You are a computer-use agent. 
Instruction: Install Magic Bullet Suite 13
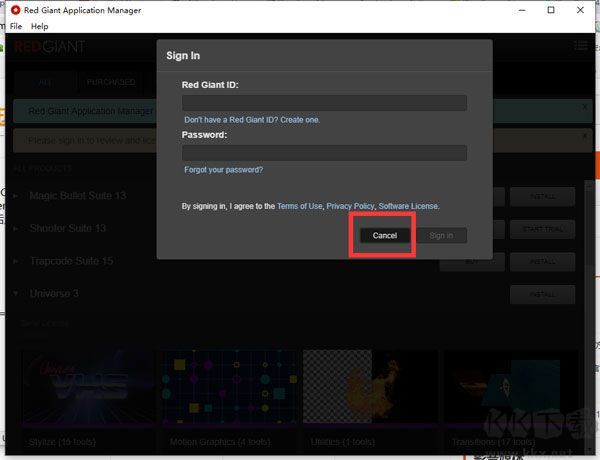(x=542, y=197)
